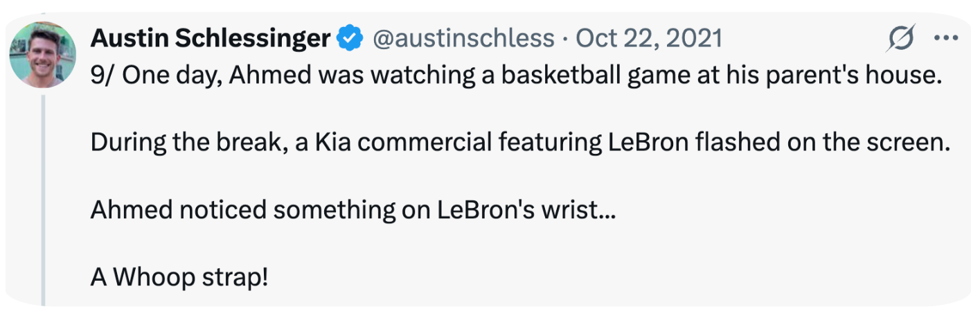This screenshot has width=980, height=316.
Task: Click the line about LeBron's wrist
Action: click(353, 211)
